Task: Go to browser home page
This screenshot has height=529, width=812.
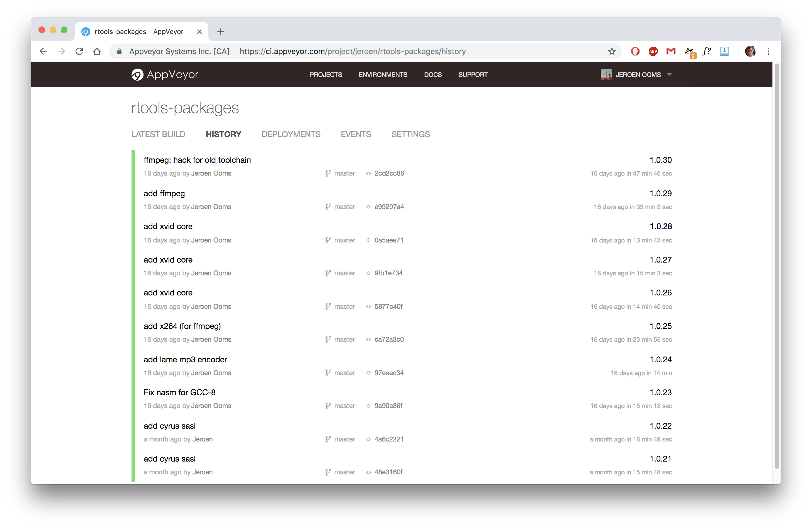Action: coord(97,52)
